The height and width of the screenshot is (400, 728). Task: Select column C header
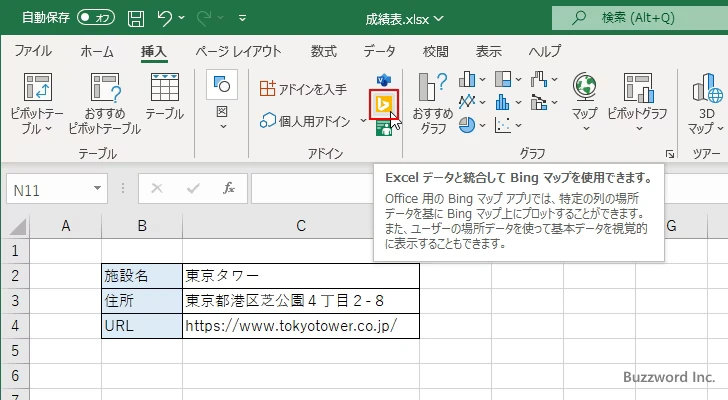point(301,226)
